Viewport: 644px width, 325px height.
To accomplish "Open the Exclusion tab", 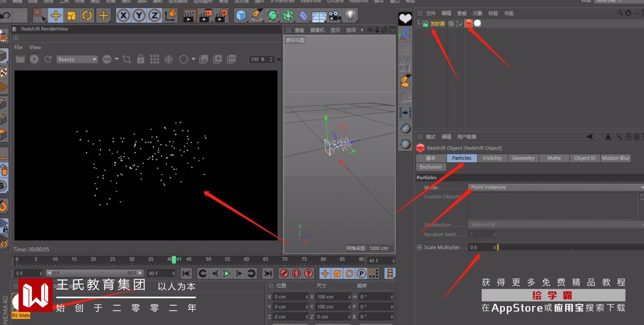I will pos(431,167).
